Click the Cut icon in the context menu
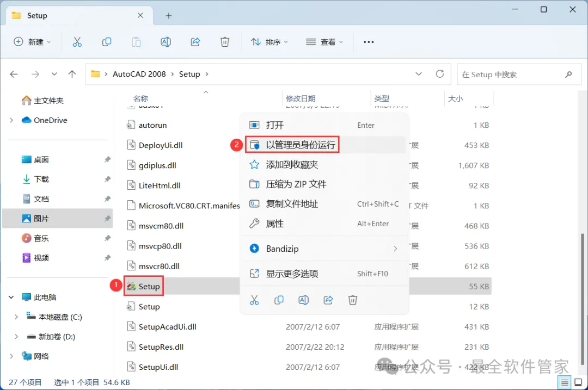This screenshot has width=588, height=390. tap(254, 300)
